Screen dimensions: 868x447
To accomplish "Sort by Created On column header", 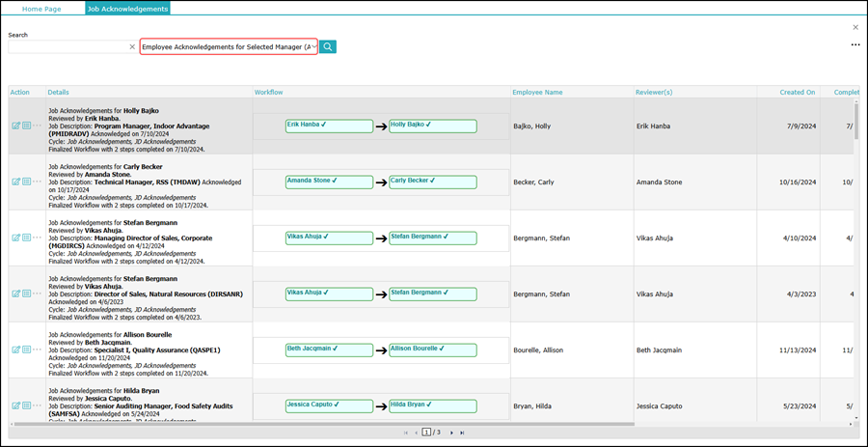I will [x=798, y=93].
